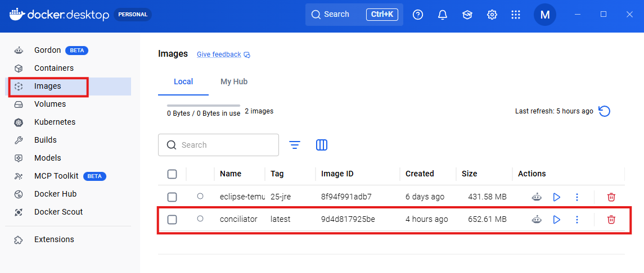Click the Docker Desktop whale logo

pos(16,14)
